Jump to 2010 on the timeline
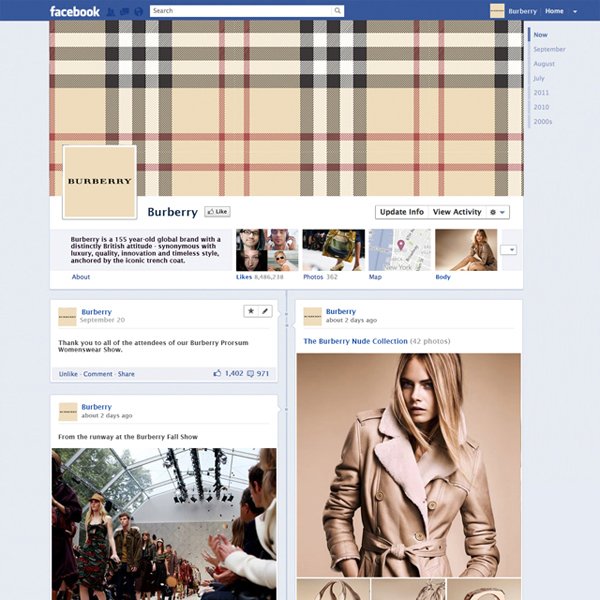 541,107
